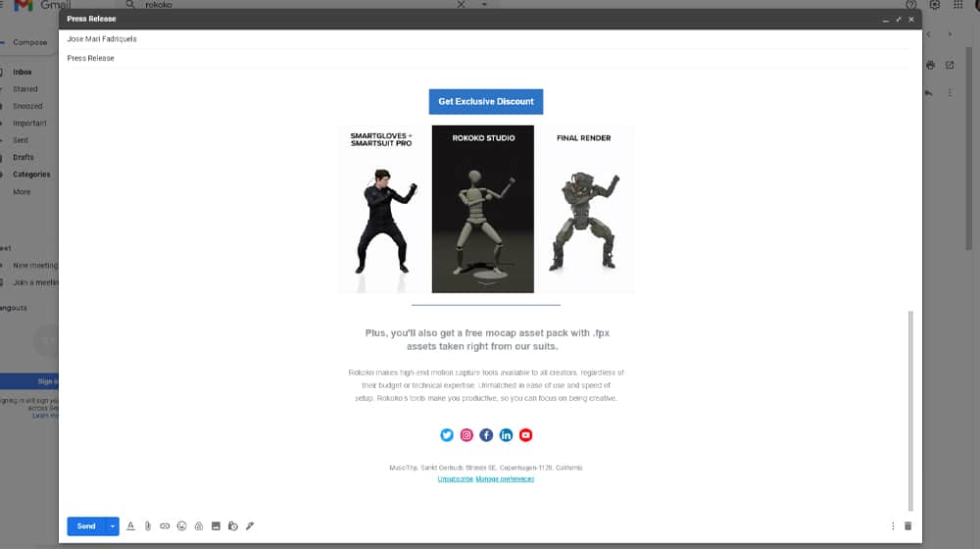Image resolution: width=980 pixels, height=549 pixels.
Task: Reply using the arrow icon behind compose
Action: click(929, 92)
